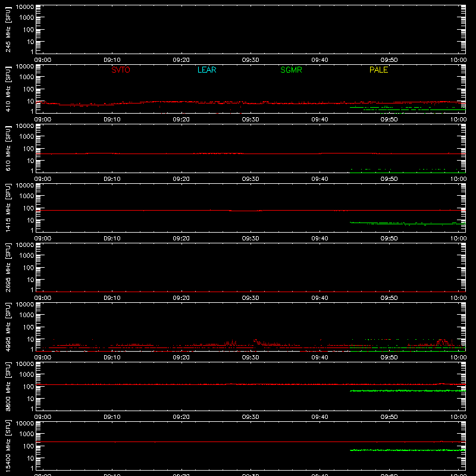Click 09:00 label under the 8800 MHz panel
The height and width of the screenshot is (476, 476).
click(x=43, y=417)
